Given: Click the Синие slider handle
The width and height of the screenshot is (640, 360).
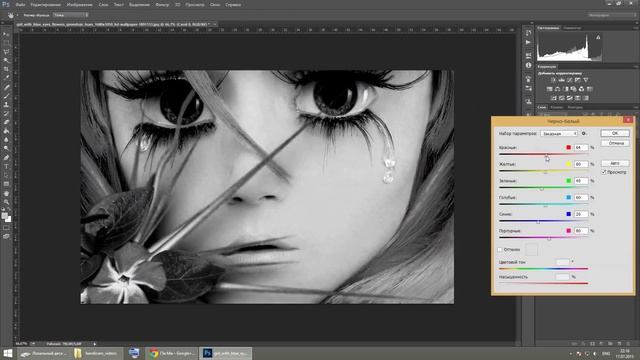Looking at the screenshot, I should pyautogui.click(x=538, y=222).
